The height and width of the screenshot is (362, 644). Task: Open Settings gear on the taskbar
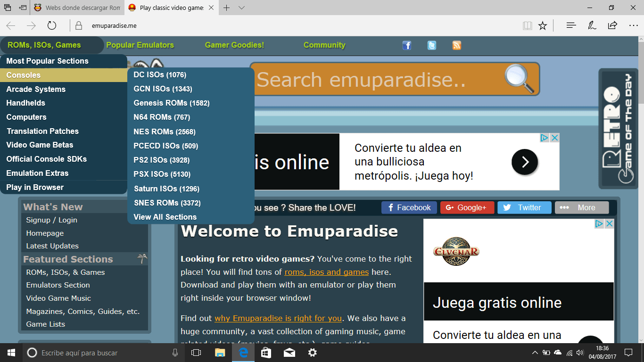tap(312, 353)
